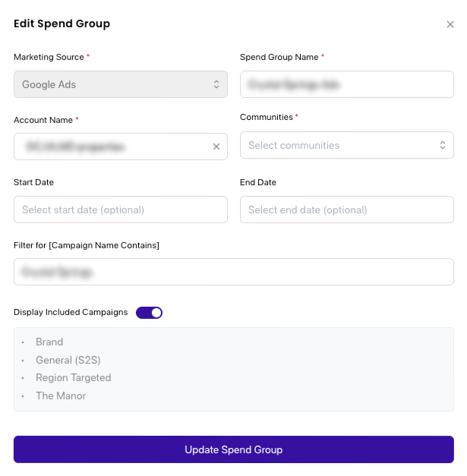Select The Manor campaign entry
467x476 pixels.
pyautogui.click(x=61, y=396)
